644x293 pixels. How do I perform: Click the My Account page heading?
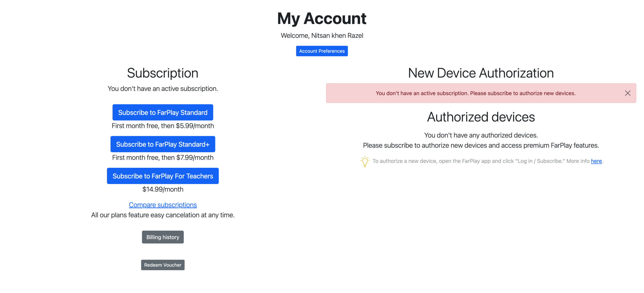(x=322, y=18)
